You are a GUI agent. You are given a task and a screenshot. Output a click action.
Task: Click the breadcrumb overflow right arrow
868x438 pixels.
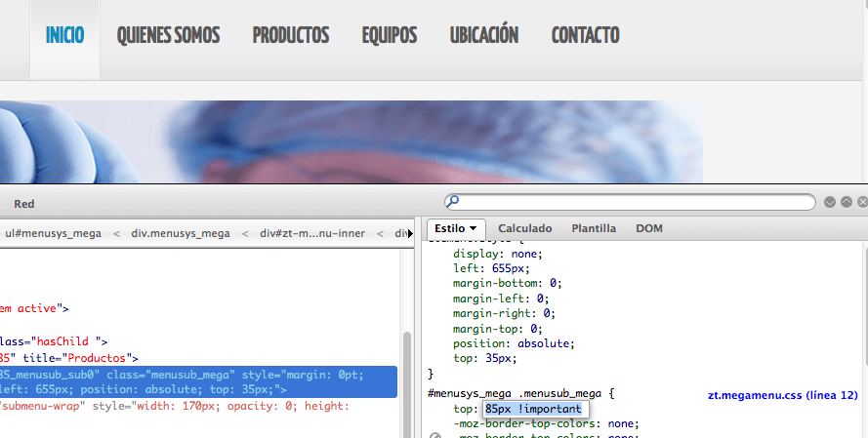click(410, 233)
